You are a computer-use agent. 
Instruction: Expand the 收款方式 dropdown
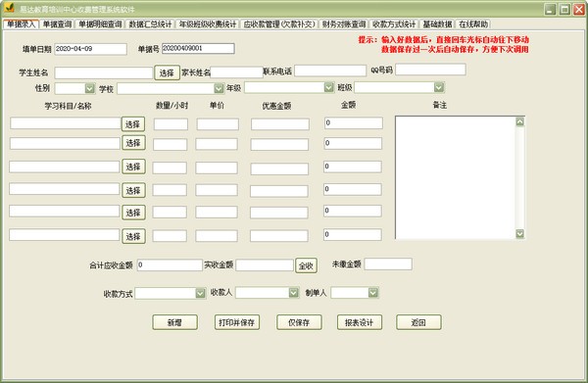[x=200, y=293]
